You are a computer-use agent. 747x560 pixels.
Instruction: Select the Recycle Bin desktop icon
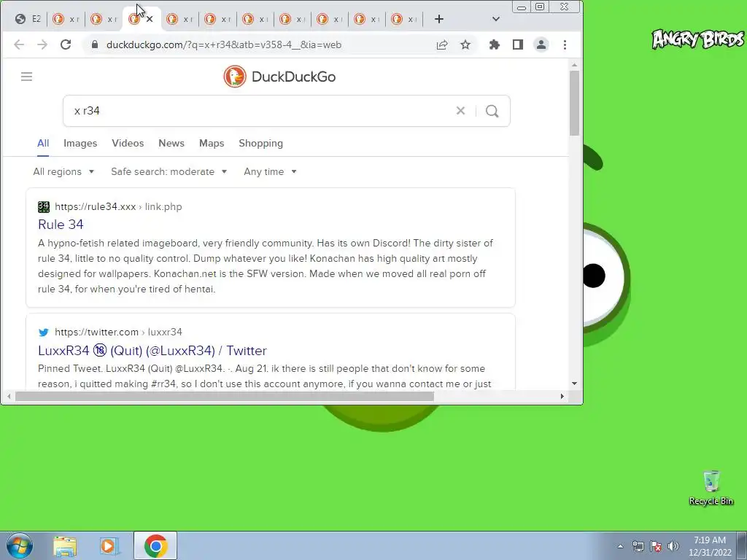click(711, 488)
